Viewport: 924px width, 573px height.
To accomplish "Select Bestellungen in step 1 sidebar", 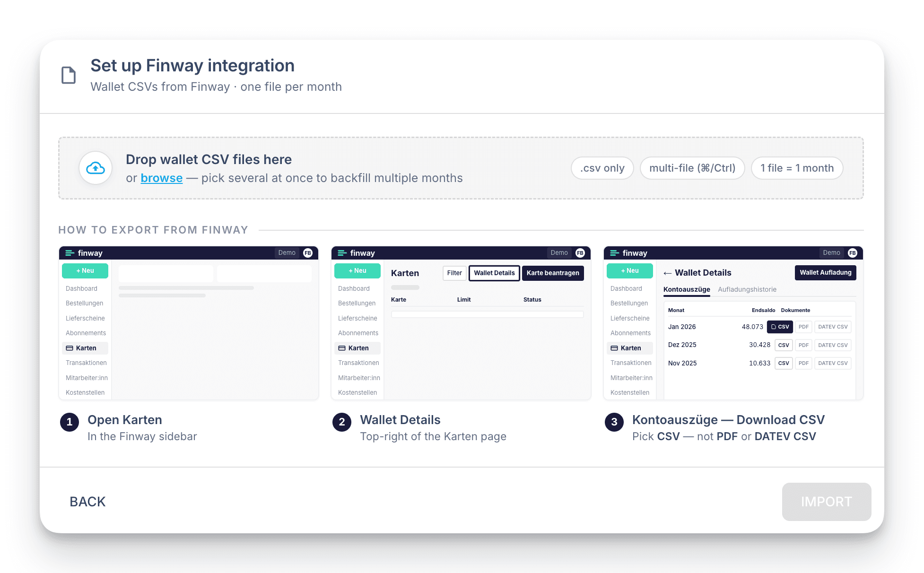I will pyautogui.click(x=84, y=303).
